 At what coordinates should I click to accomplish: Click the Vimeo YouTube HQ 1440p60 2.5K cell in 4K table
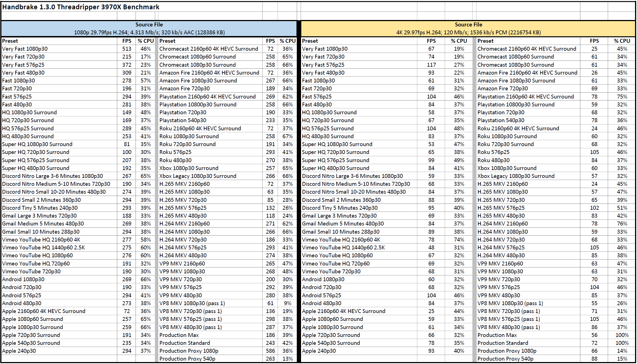tap(343, 247)
